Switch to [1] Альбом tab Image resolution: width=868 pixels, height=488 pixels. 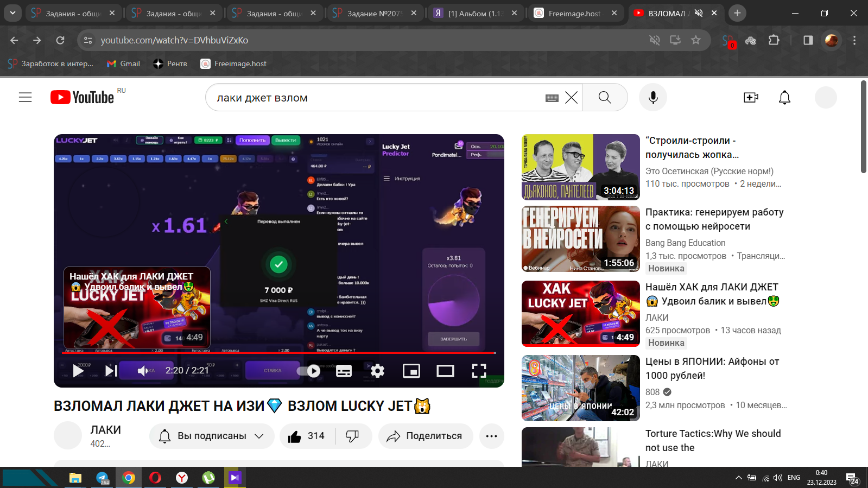(476, 13)
